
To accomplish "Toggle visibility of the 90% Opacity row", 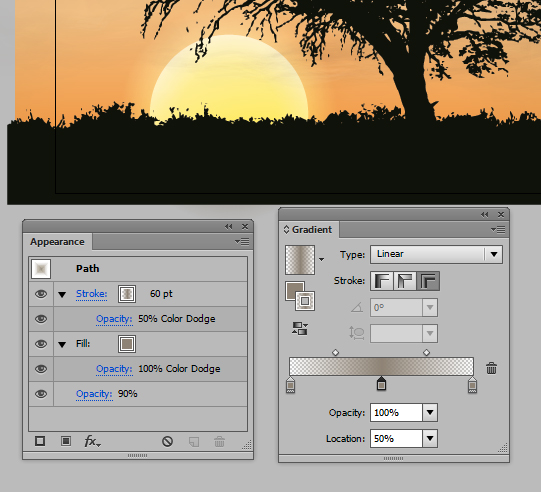I will pyautogui.click(x=41, y=394).
